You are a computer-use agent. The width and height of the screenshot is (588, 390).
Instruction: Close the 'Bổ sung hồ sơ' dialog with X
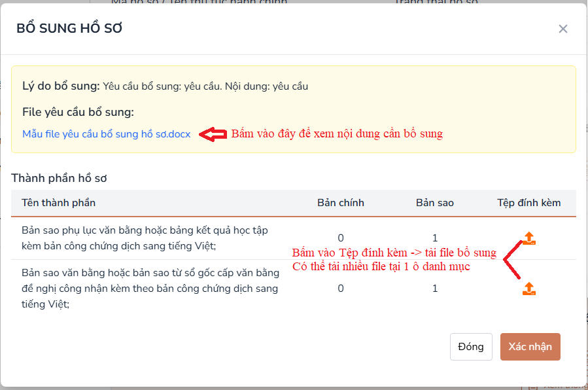pyautogui.click(x=563, y=29)
